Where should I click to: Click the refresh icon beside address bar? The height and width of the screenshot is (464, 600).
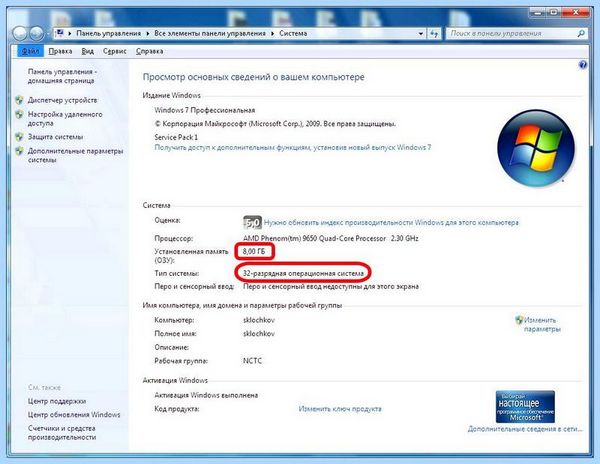coord(434,34)
